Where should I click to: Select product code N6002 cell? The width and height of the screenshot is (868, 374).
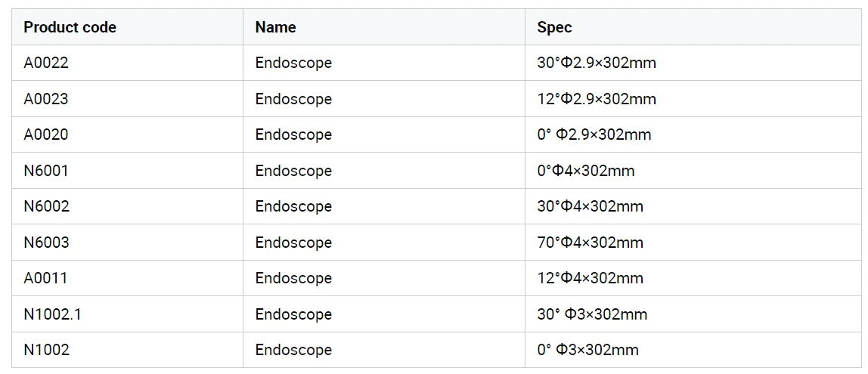point(127,206)
